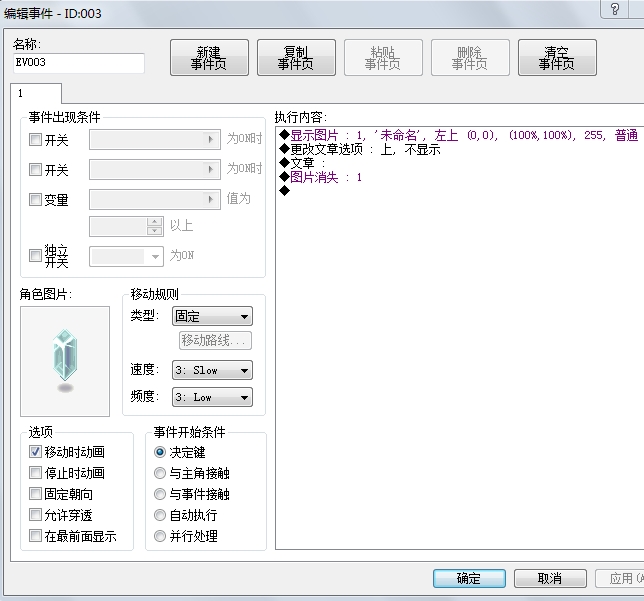Check the 允许穿透 option
This screenshot has width=644, height=601.
[x=35, y=514]
